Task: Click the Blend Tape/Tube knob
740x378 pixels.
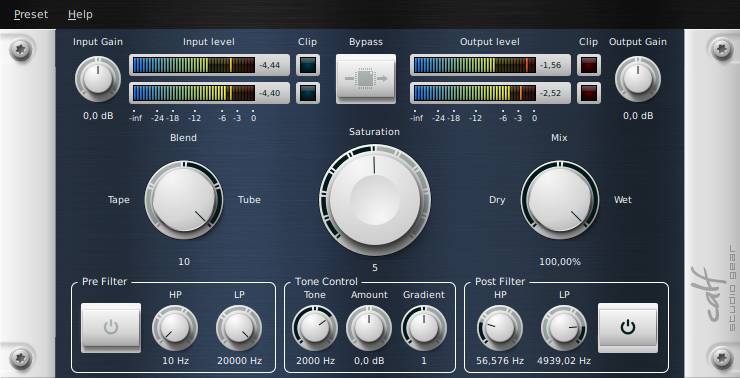Action: (x=184, y=200)
